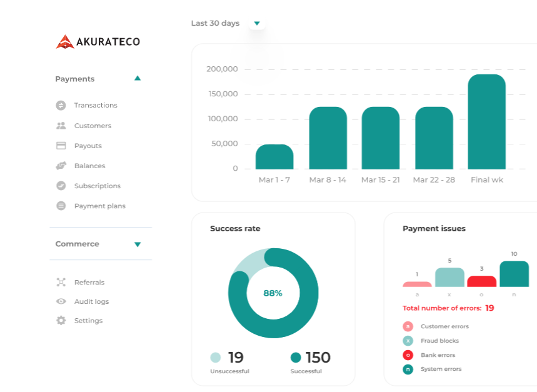Go to Customers
This screenshot has height=392, width=537.
click(x=93, y=126)
